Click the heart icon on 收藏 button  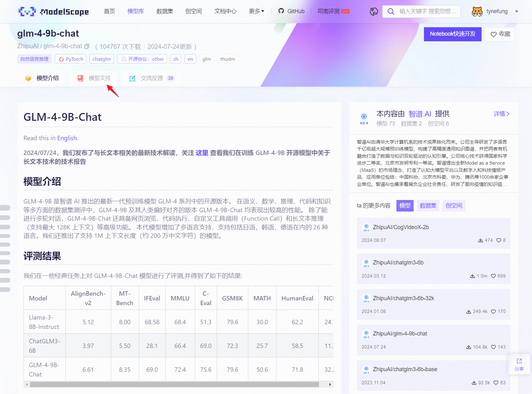[493, 34]
